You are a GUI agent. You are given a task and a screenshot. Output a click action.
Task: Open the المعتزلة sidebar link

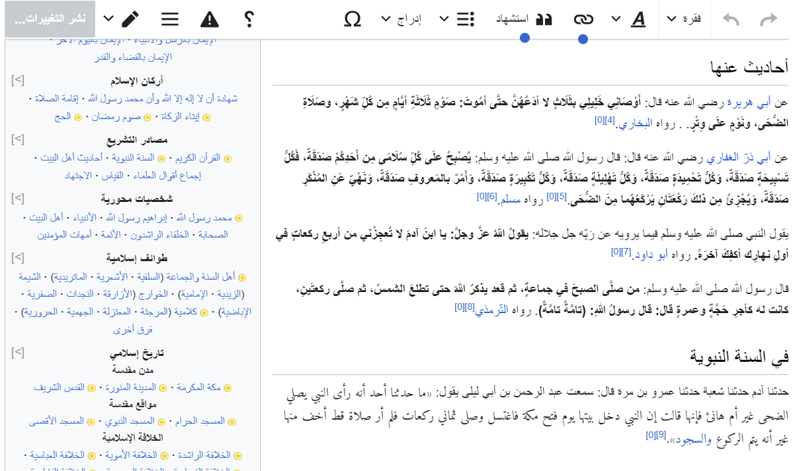click(x=116, y=311)
